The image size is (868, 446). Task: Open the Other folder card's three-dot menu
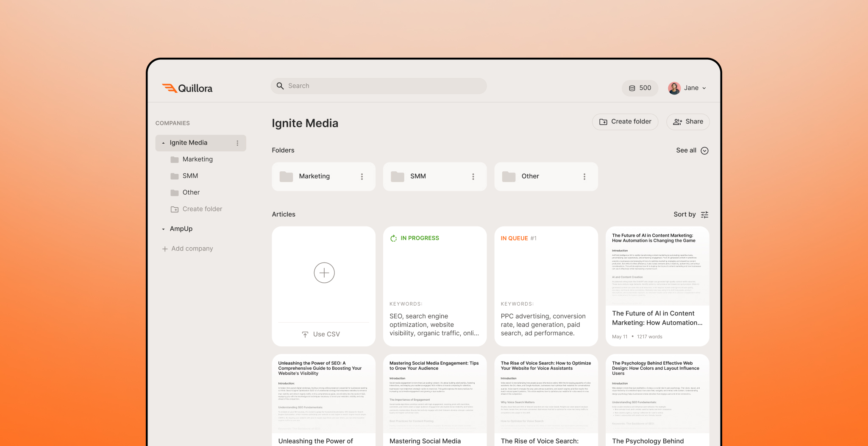coord(584,177)
